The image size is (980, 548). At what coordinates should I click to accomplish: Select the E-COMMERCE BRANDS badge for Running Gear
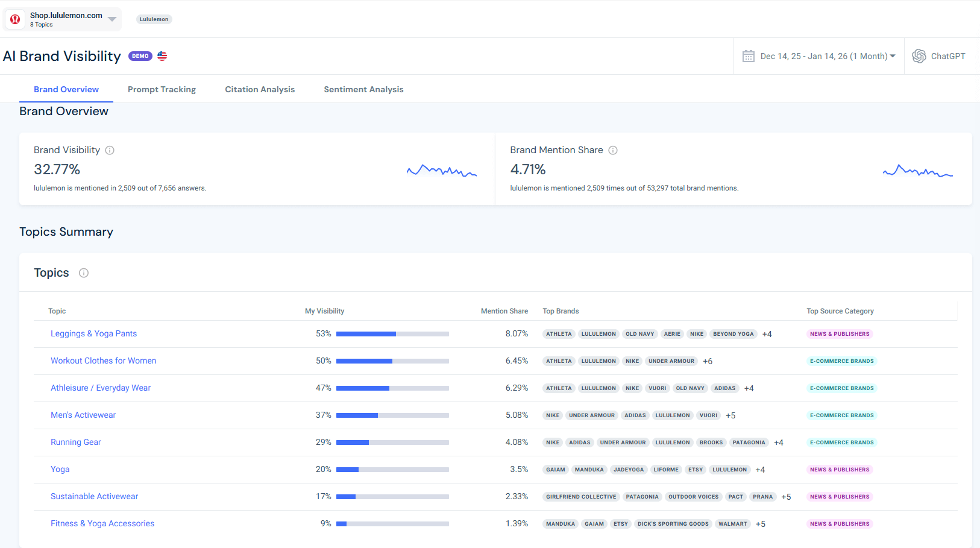(x=841, y=442)
